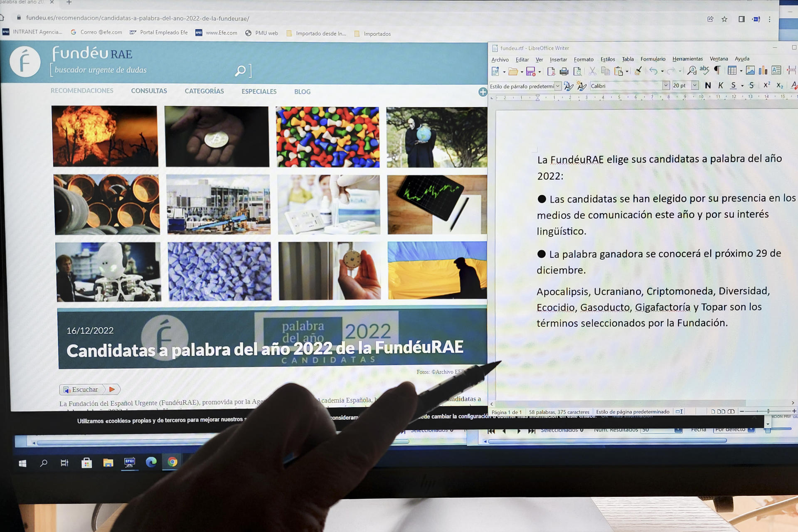Click the Clone Formatting paintbrush icon

click(x=638, y=71)
